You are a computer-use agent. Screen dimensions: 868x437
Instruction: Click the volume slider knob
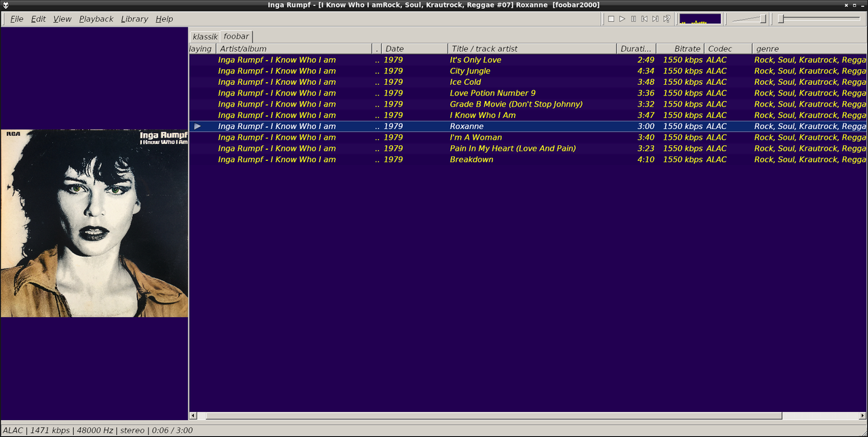763,19
